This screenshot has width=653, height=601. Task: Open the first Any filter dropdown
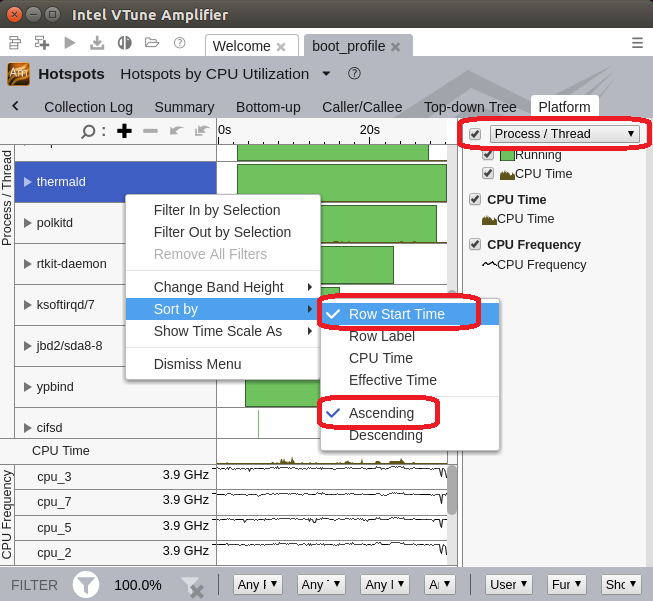(258, 585)
